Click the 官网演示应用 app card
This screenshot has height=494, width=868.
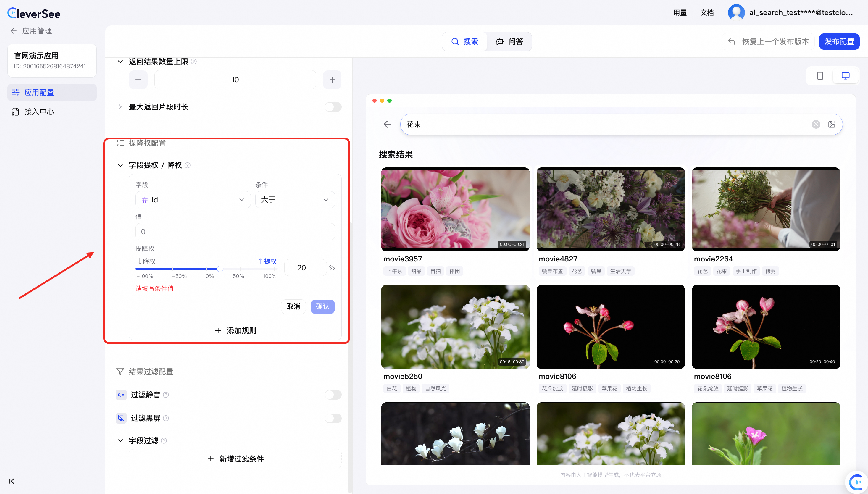coord(52,60)
